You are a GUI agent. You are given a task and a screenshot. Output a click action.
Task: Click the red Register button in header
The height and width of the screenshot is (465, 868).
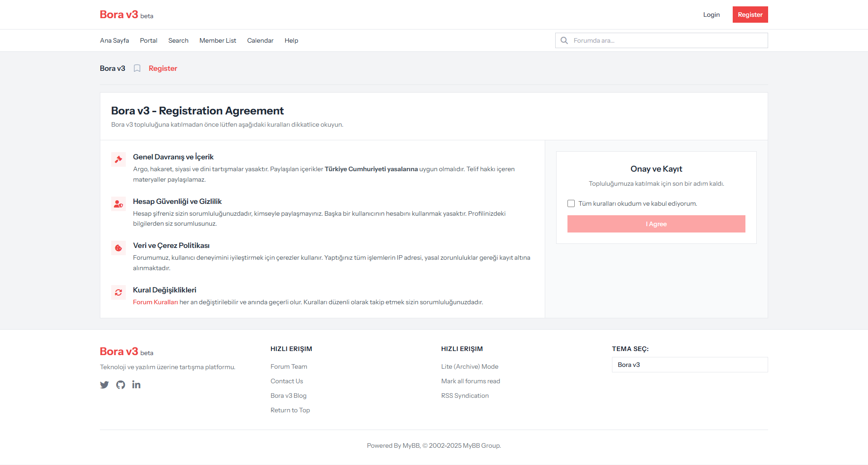tap(750, 15)
